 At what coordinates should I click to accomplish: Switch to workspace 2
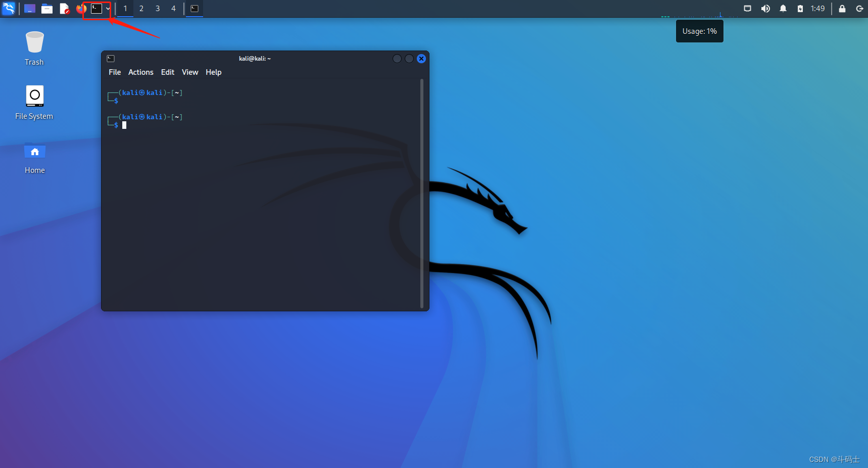point(141,9)
